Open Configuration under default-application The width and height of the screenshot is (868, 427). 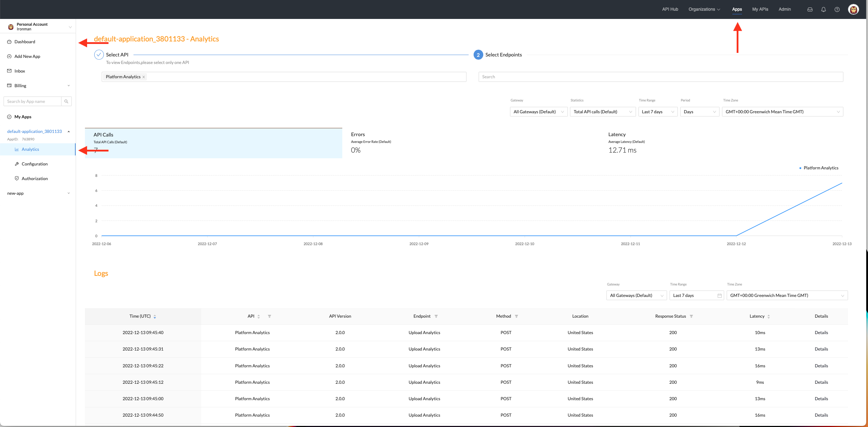pos(35,164)
